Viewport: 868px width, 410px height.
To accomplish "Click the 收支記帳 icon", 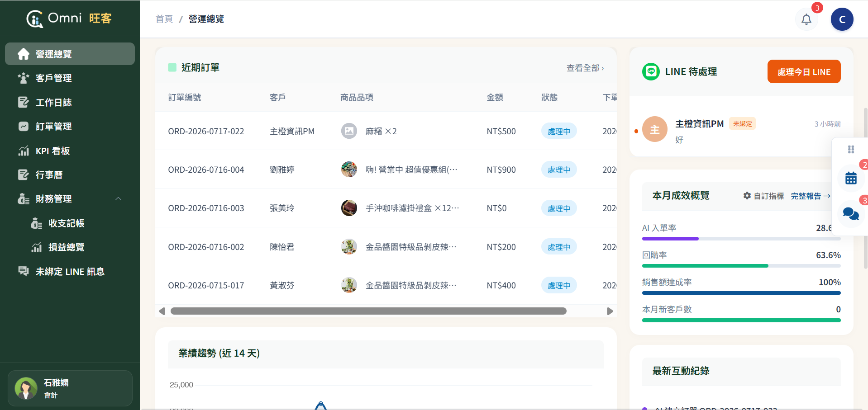I will [36, 223].
